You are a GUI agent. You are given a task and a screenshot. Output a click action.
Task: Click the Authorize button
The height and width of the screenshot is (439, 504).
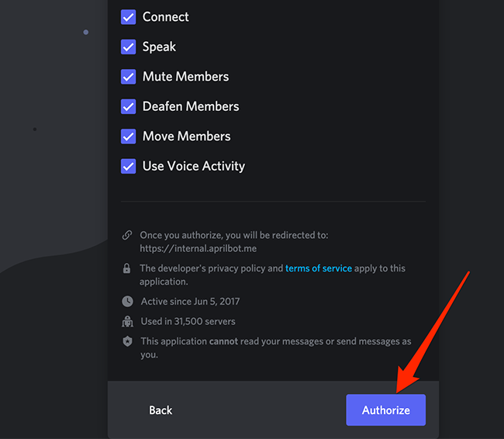pyautogui.click(x=385, y=410)
